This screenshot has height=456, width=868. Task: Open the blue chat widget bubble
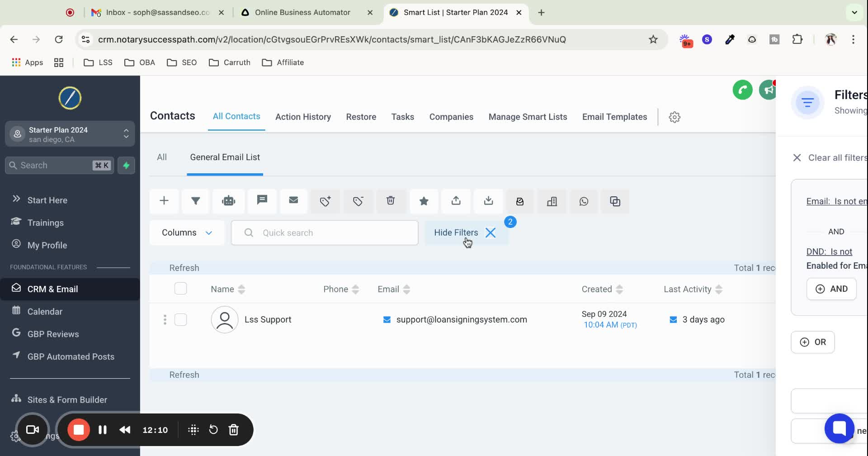pyautogui.click(x=839, y=428)
